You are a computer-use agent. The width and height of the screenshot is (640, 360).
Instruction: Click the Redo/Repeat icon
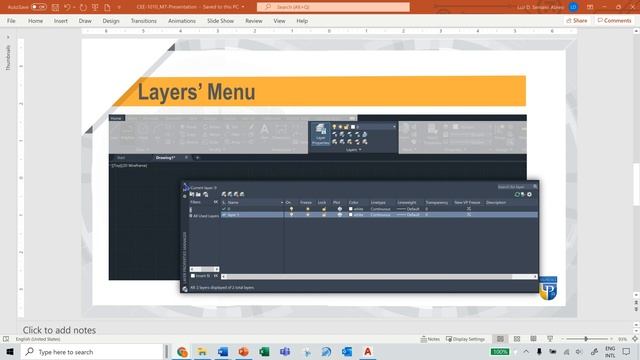tap(83, 7)
